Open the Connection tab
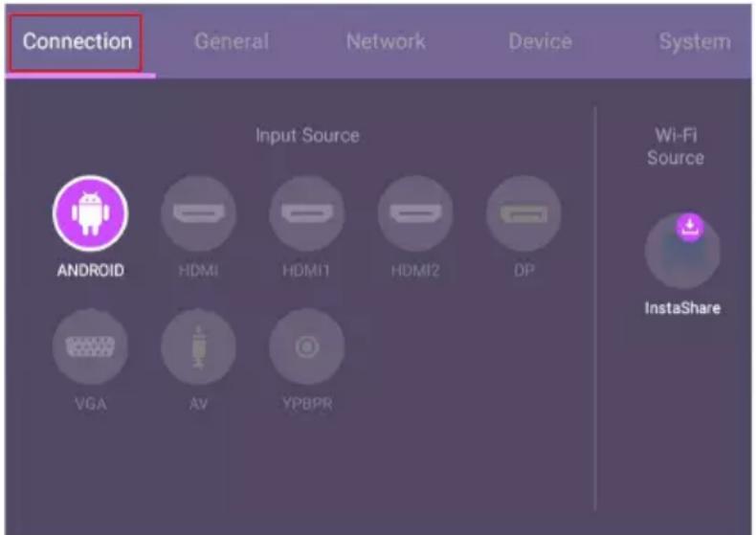 pos(78,42)
